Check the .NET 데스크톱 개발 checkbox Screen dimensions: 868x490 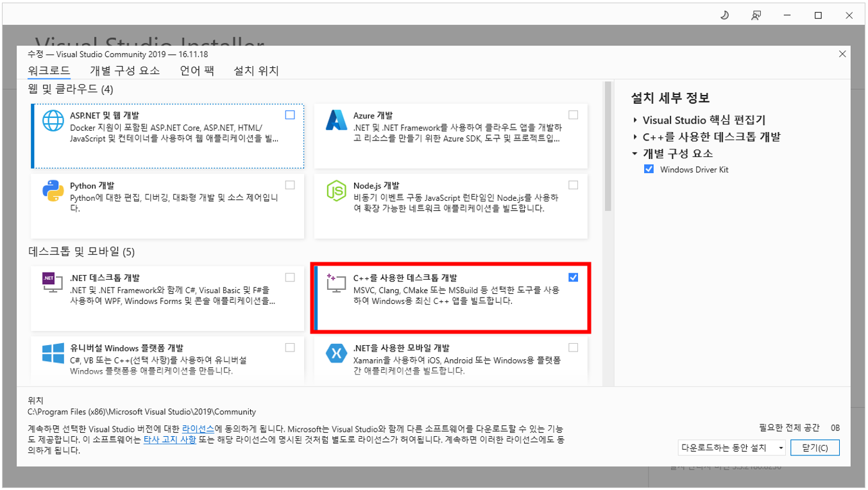tap(290, 277)
